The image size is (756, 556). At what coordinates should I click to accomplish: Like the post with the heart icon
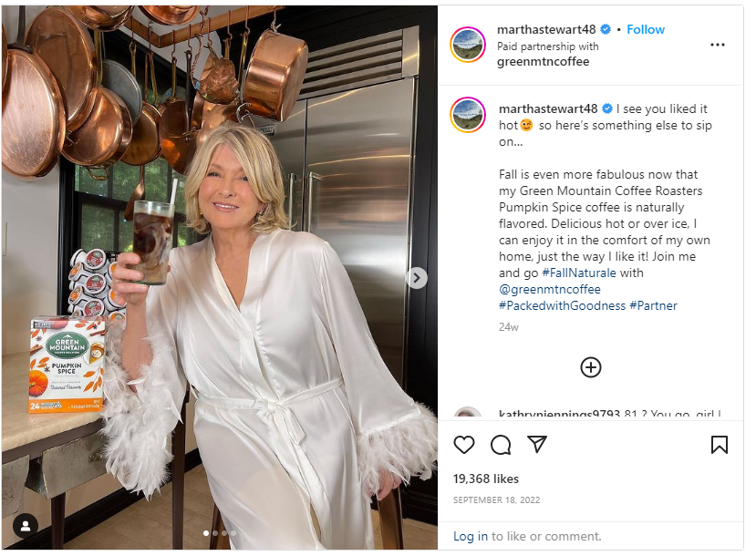point(464,444)
